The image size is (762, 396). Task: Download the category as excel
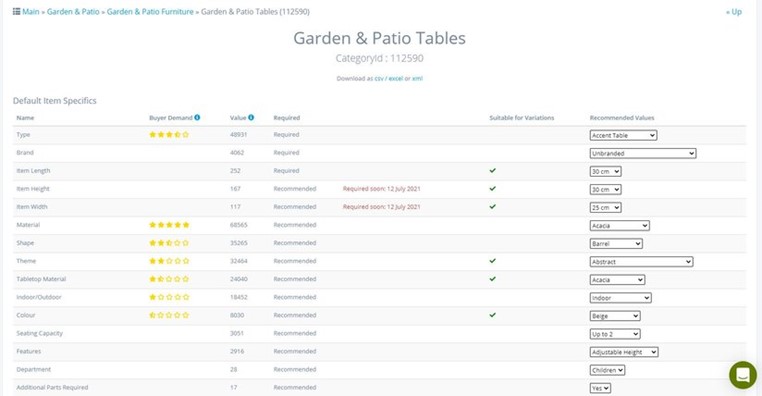(396, 78)
